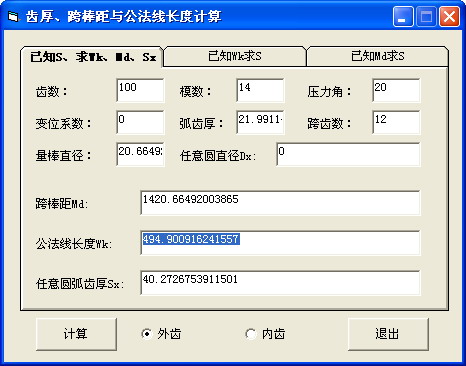Click the 量棒直径: label
This screenshot has height=366, width=466.
63,156
